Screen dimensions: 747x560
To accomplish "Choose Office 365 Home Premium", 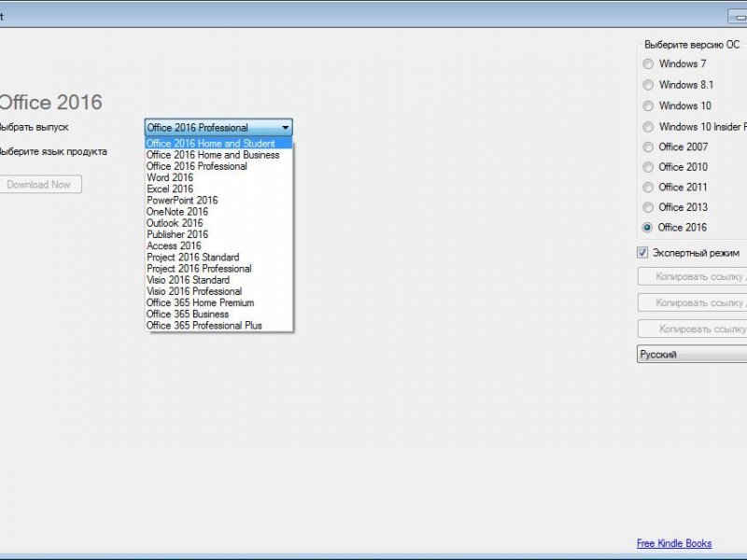I will [218, 302].
